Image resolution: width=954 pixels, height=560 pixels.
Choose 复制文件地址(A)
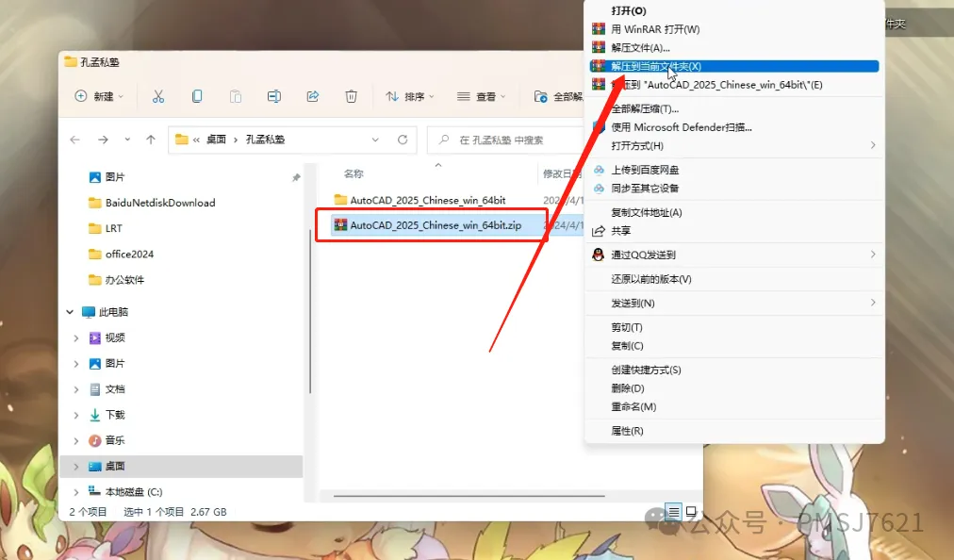coord(734,212)
